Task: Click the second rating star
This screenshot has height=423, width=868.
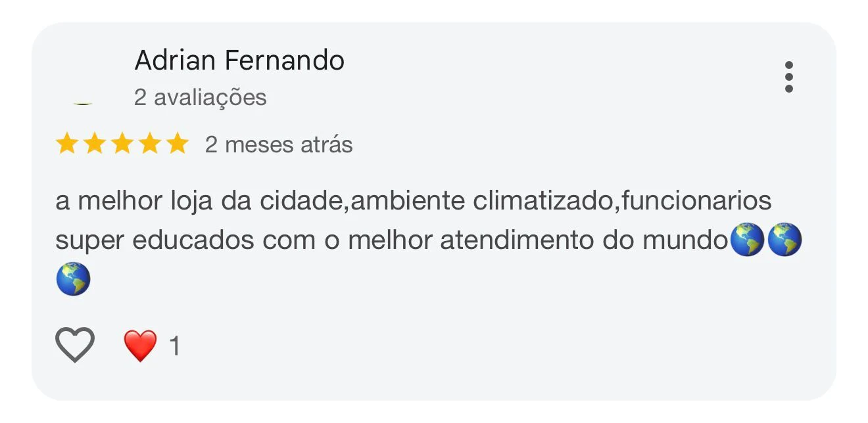Action: pyautogui.click(x=95, y=144)
